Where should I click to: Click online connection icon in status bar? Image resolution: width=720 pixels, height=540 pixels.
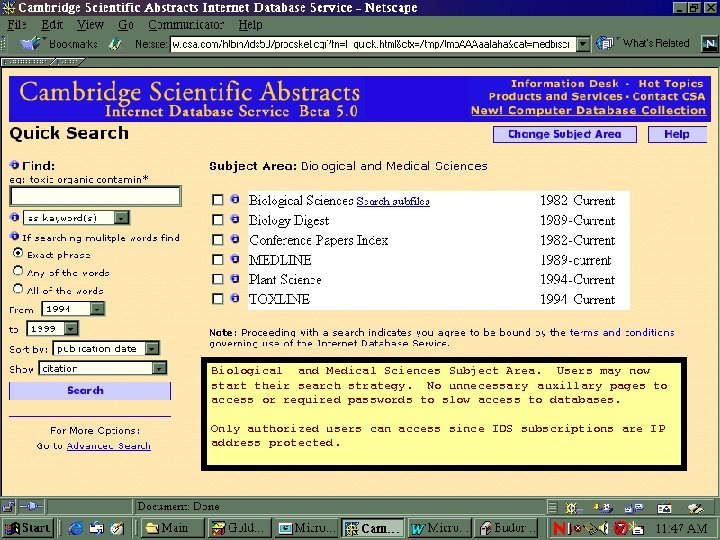point(31,506)
